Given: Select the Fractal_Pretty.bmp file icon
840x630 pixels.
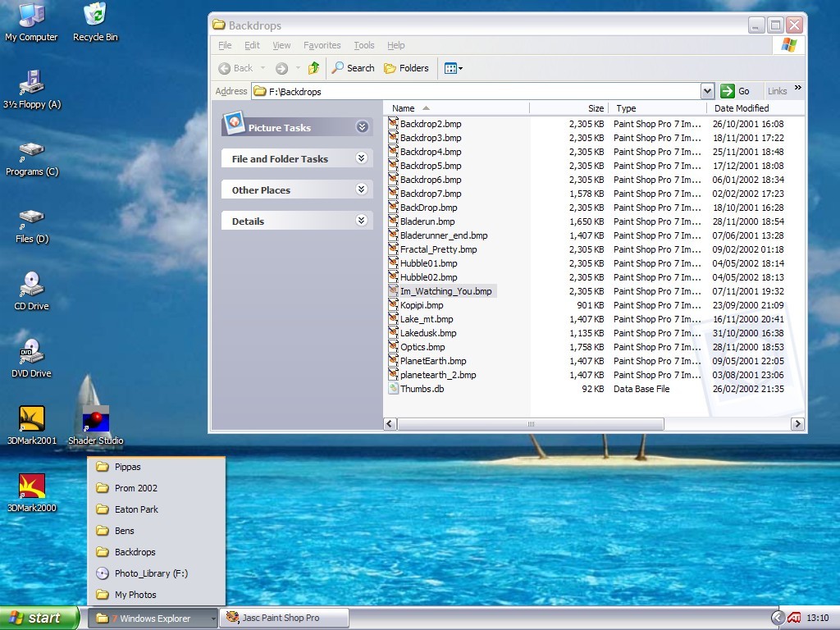Looking at the screenshot, I should (x=393, y=249).
